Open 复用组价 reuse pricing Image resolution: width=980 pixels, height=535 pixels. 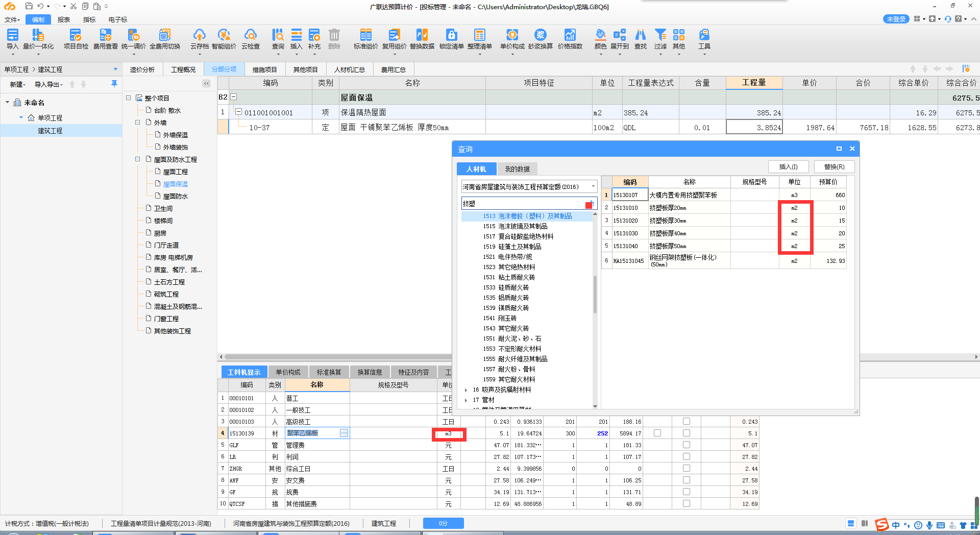click(x=394, y=39)
